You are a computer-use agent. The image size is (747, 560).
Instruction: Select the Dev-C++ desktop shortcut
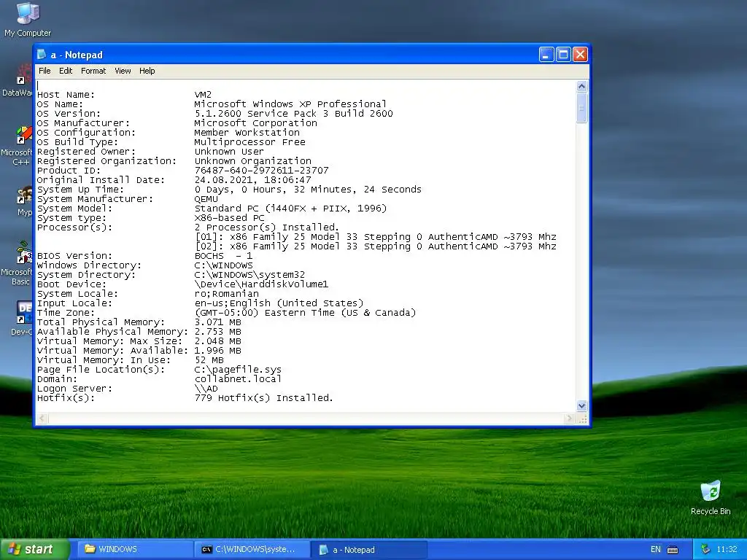tap(21, 318)
